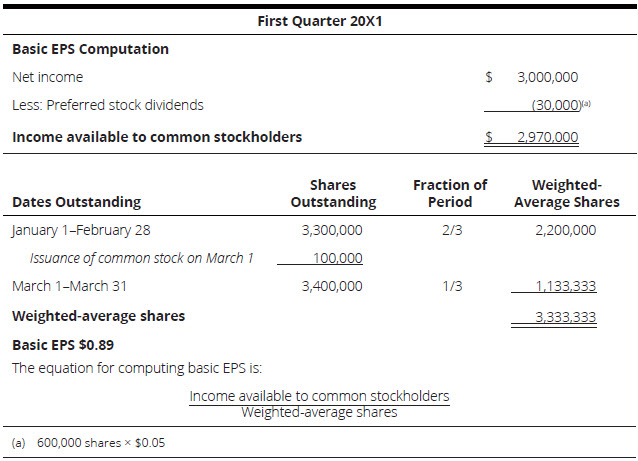This screenshot has width=638, height=461.
Task: Click the Shares Outstanding column header
Action: click(333, 193)
